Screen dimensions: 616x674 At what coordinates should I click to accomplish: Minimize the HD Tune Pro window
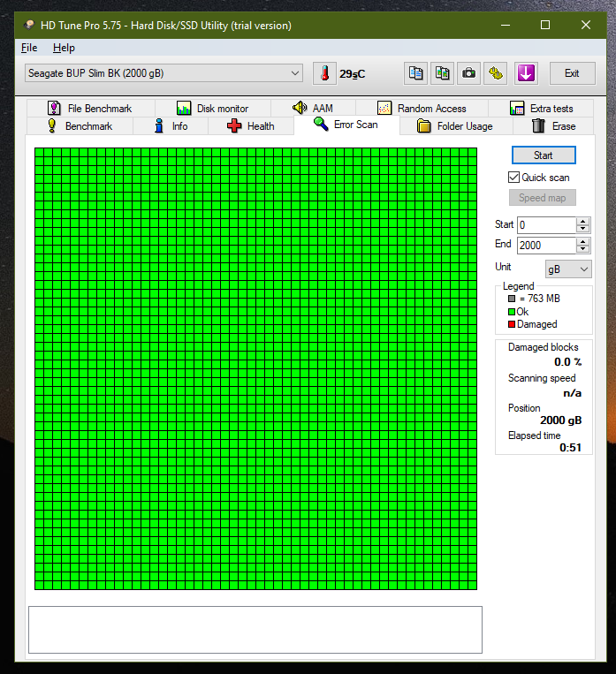pyautogui.click(x=506, y=25)
